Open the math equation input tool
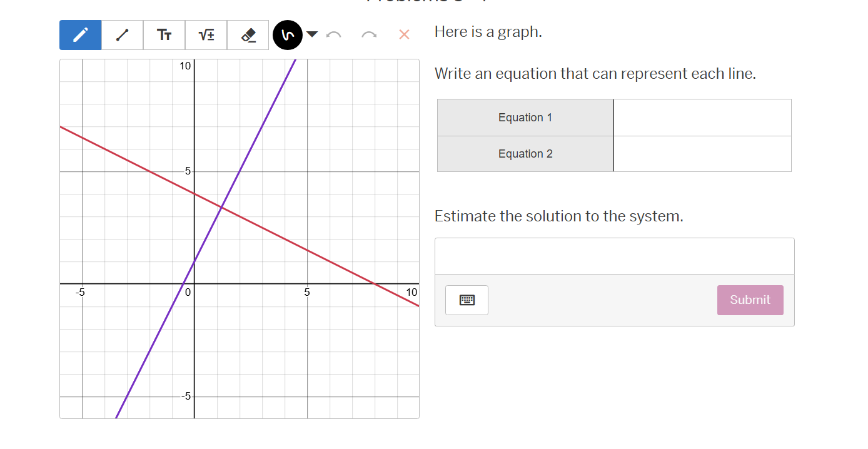The width and height of the screenshot is (868, 449). pyautogui.click(x=205, y=34)
